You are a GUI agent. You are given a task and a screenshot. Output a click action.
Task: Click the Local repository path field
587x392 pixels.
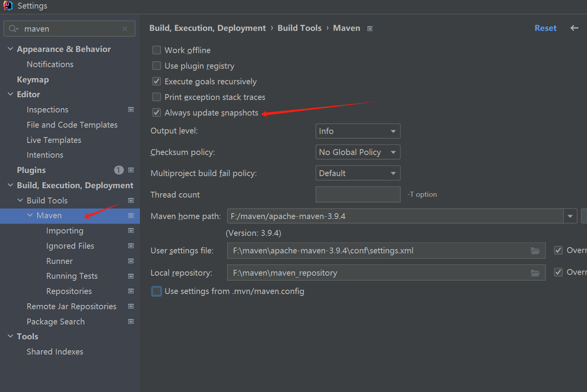[x=386, y=273]
